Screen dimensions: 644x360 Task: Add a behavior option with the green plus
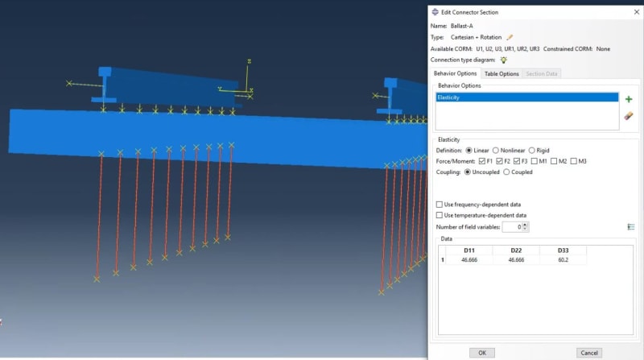pos(629,99)
